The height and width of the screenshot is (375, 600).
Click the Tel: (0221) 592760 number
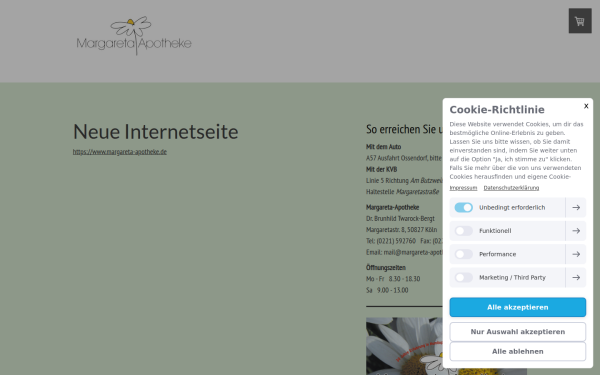point(391,241)
